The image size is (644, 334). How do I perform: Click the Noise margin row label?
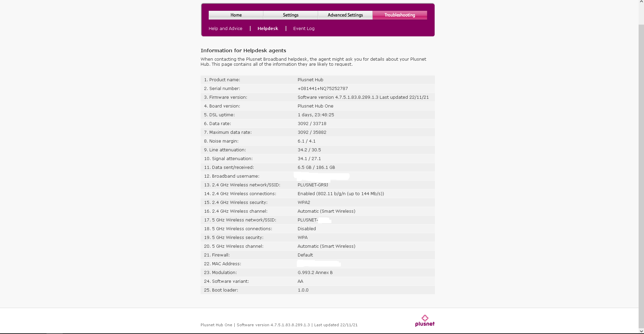[221, 141]
